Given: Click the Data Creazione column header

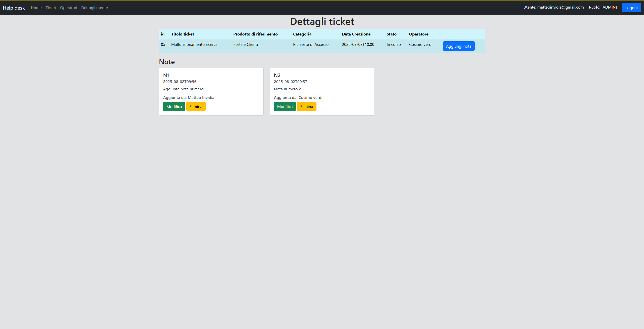Looking at the screenshot, I should coord(356,34).
